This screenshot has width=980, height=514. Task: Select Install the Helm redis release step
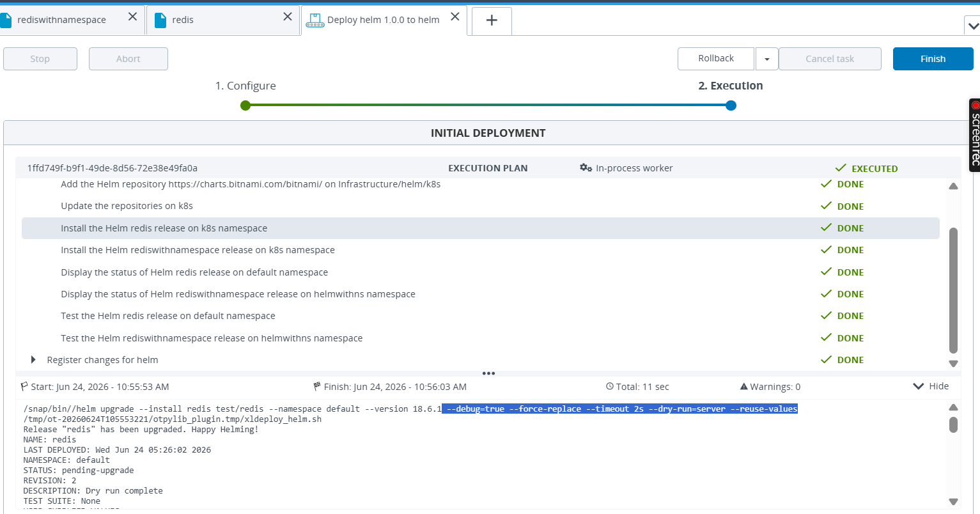(480, 228)
